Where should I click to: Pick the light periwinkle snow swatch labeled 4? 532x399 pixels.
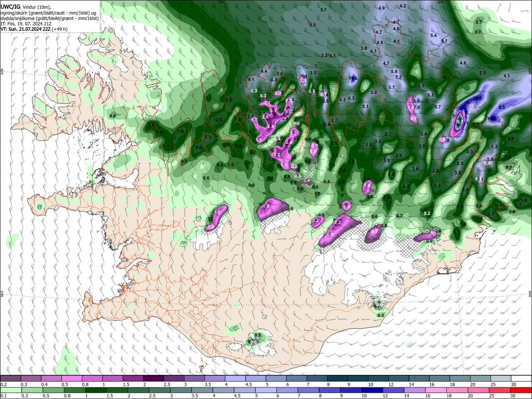click(x=235, y=379)
